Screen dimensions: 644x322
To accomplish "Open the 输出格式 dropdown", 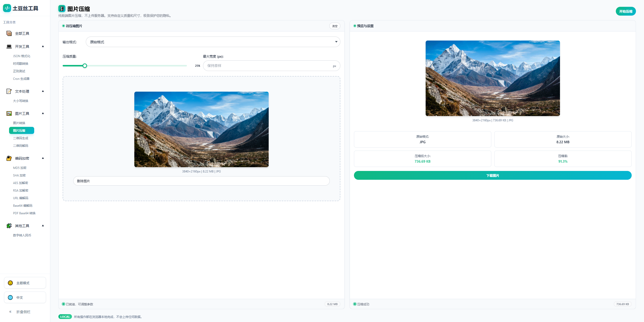I will pos(213,42).
